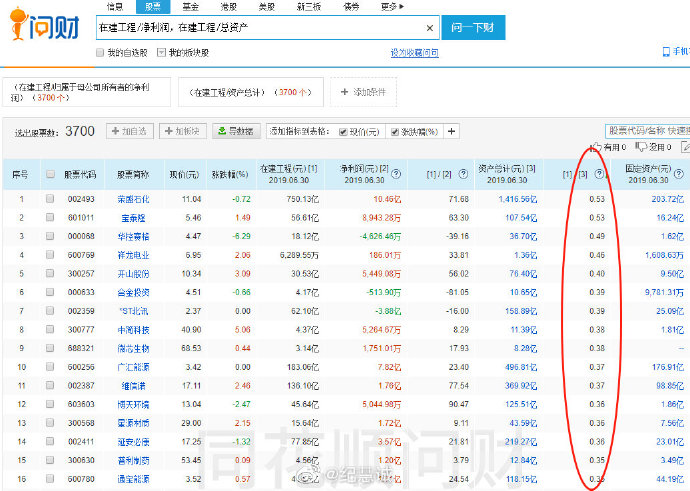Toggle the 现价(元) indicator checkbox
690x491 pixels.
(x=343, y=132)
